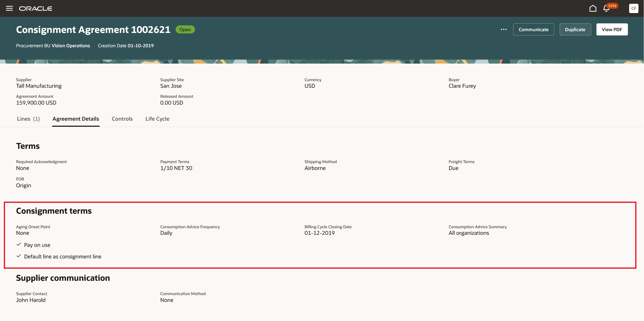Click supplier contact John Harold
This screenshot has height=321, width=644.
31,300
